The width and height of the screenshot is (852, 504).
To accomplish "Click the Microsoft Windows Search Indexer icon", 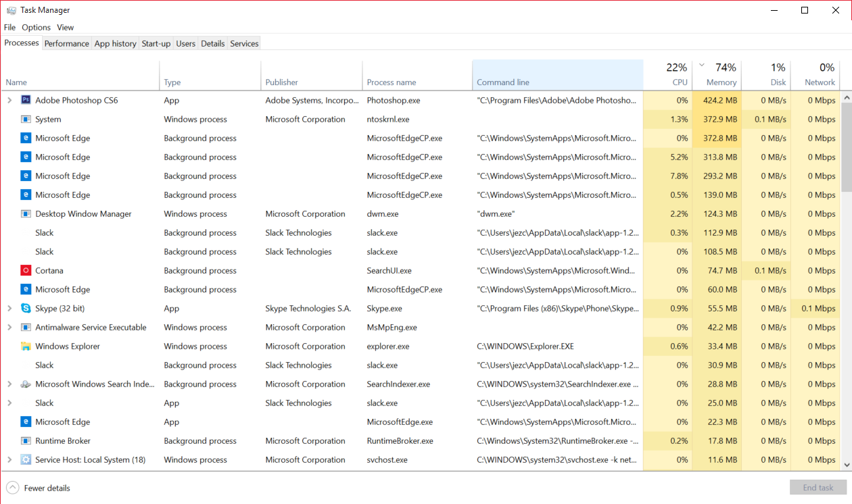I will [x=26, y=384].
